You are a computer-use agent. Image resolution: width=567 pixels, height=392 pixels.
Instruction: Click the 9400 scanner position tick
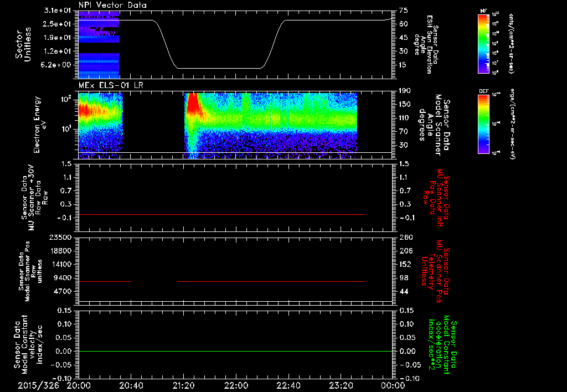62,278
